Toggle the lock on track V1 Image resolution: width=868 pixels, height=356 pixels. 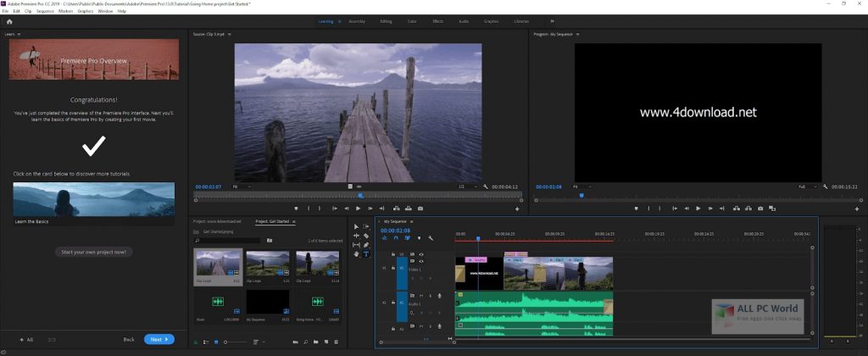[x=392, y=266]
